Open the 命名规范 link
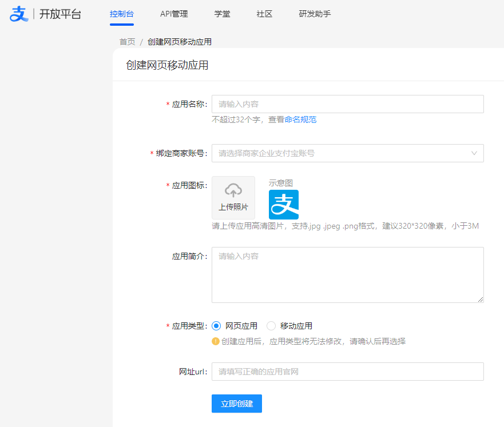 300,119
